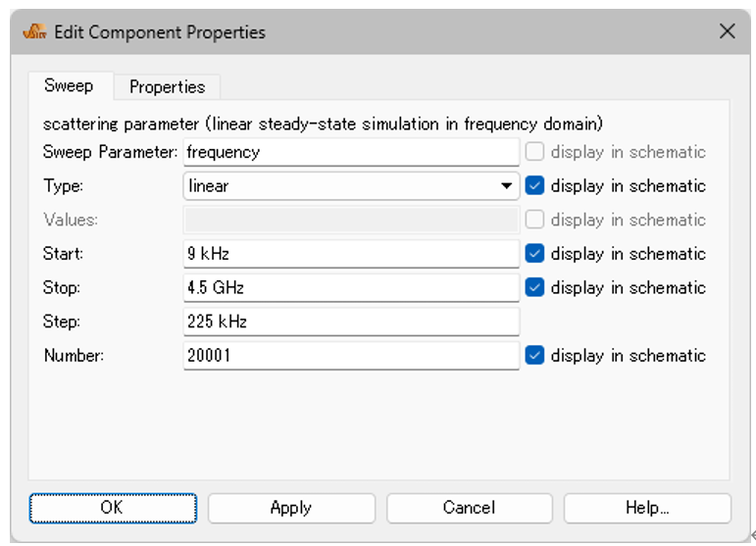Select the Sweep tab
Screen dimensions: 756x546
point(69,86)
